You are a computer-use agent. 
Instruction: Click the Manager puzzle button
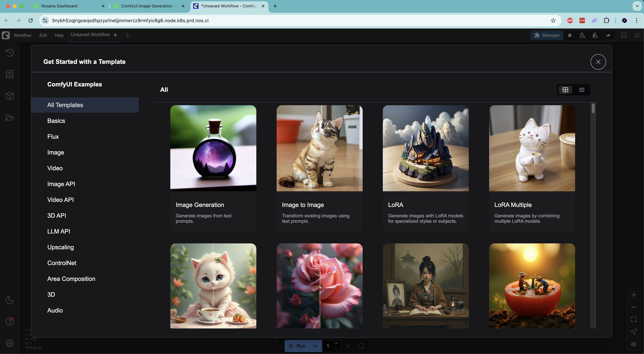tap(547, 35)
